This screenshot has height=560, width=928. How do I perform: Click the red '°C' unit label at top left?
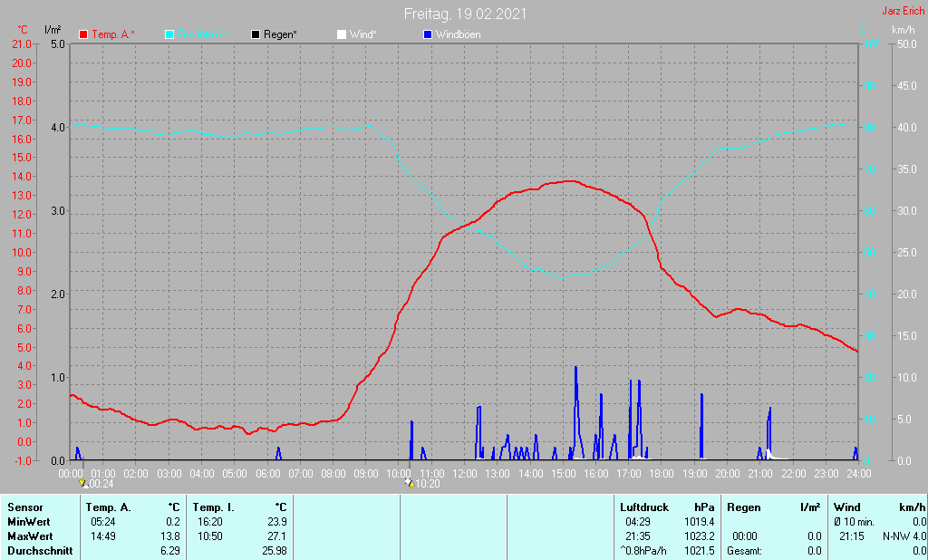point(23,30)
